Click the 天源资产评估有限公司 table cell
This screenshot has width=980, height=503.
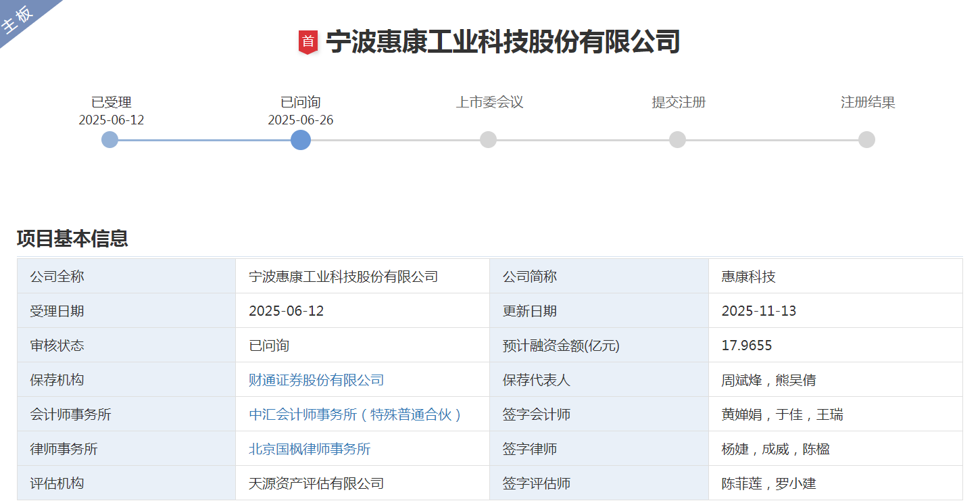[316, 483]
